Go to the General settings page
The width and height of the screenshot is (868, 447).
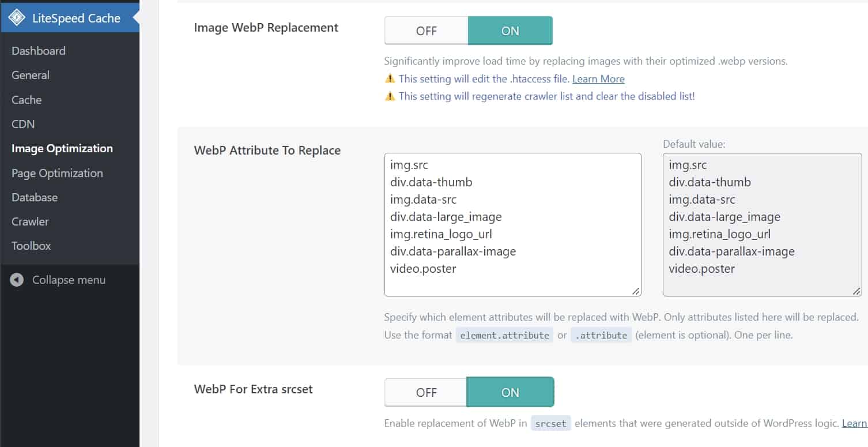click(31, 75)
